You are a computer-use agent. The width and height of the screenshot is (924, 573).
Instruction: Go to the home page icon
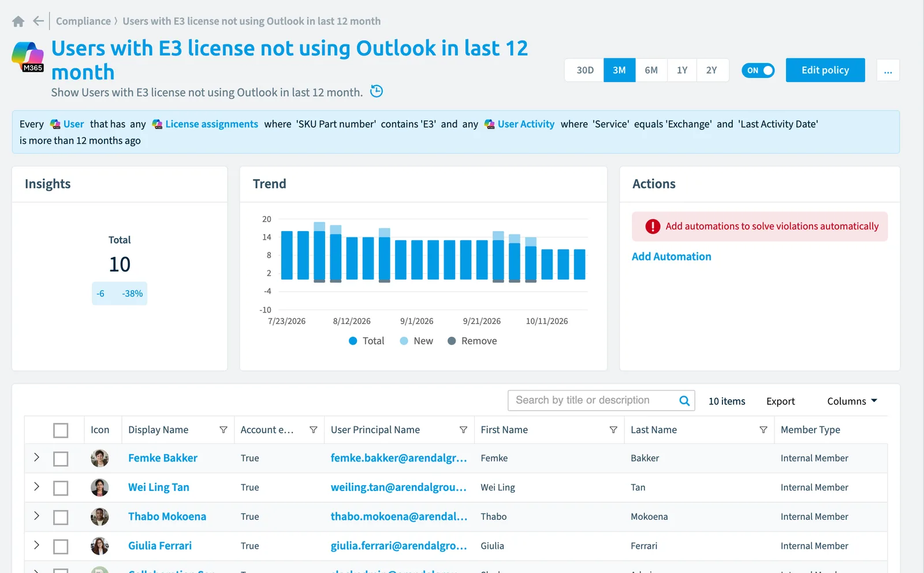coord(18,21)
